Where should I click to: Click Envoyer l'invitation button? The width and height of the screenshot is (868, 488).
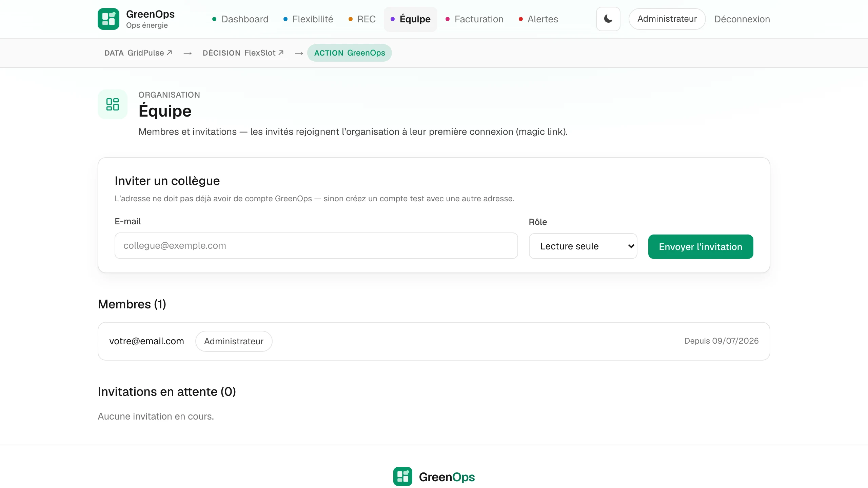click(x=701, y=247)
